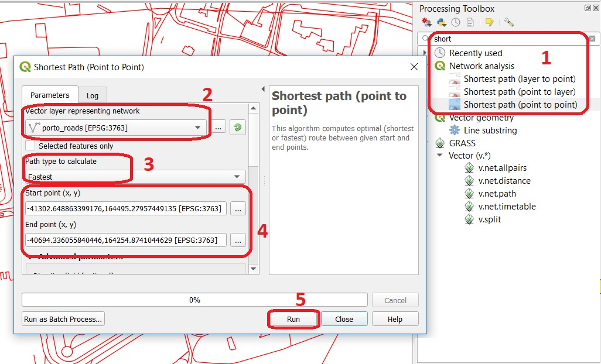The image size is (601, 364).
Task: Close the Shortest Path dialog window
Action: tap(414, 67)
